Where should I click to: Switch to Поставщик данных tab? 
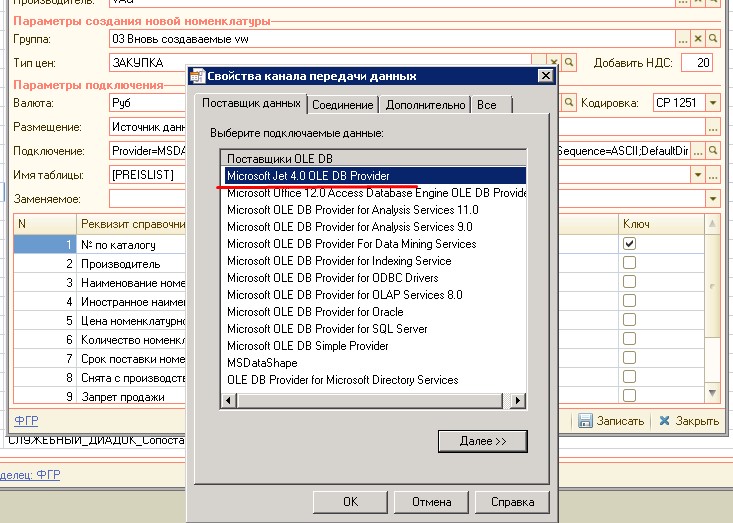coord(251,103)
